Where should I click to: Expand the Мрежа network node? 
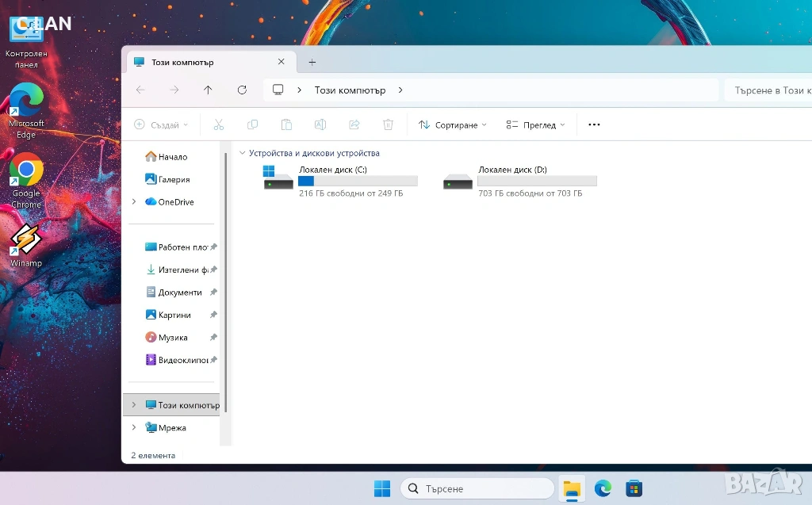coord(134,428)
